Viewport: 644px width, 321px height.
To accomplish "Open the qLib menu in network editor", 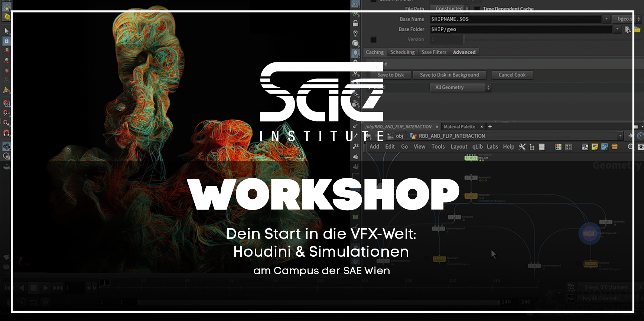I will click(478, 147).
